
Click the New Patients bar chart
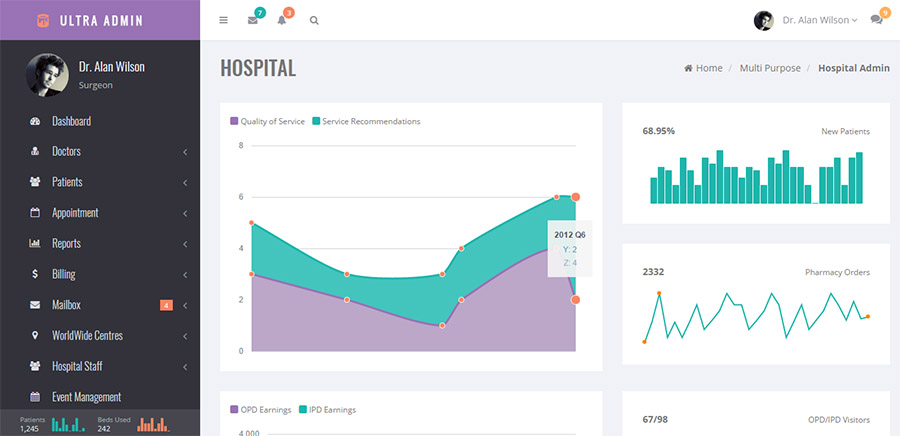coord(756,177)
